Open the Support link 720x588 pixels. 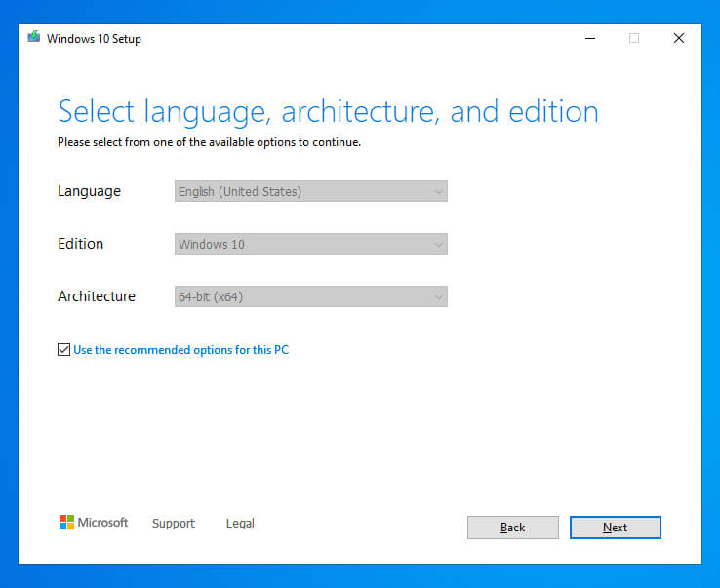click(x=174, y=524)
